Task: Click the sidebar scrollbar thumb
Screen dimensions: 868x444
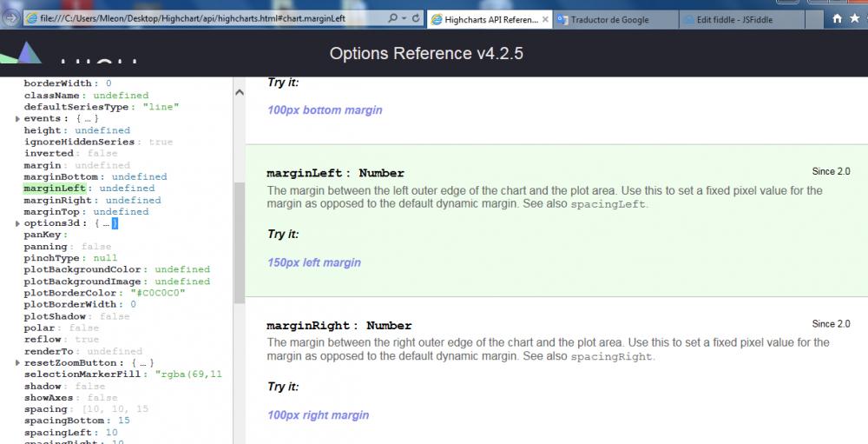Action: [240, 242]
